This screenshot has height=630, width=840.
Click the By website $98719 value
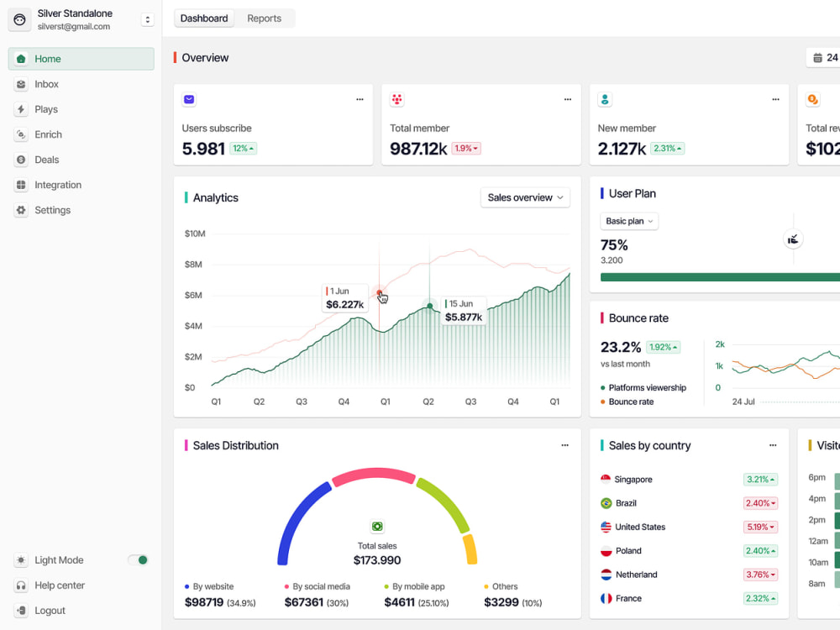point(204,602)
